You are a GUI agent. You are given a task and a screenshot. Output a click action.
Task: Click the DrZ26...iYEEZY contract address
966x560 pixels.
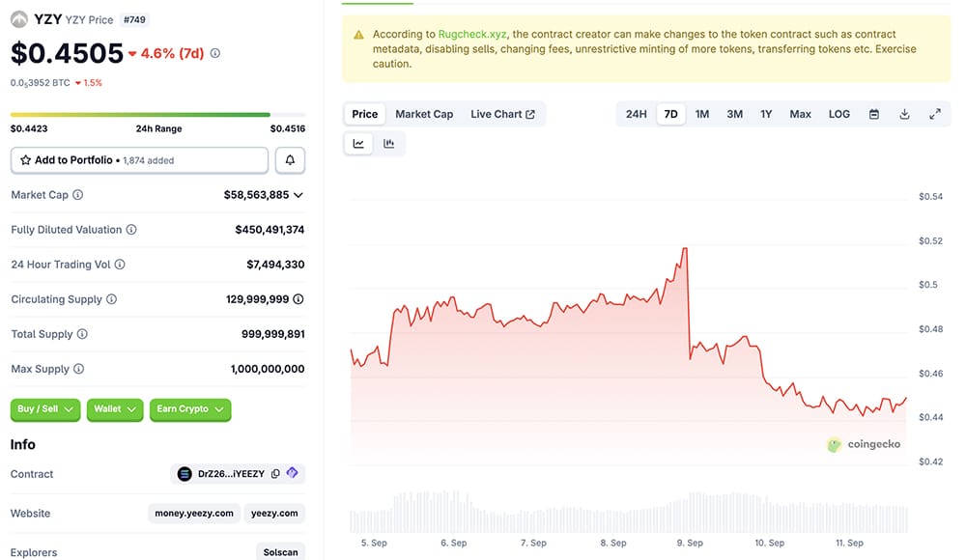coord(231,474)
